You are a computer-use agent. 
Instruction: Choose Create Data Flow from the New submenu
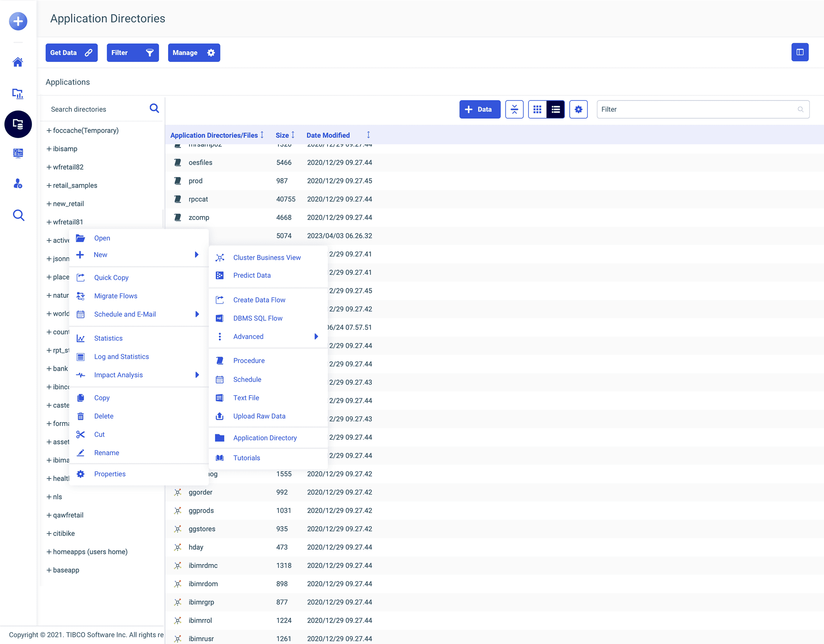tap(259, 300)
